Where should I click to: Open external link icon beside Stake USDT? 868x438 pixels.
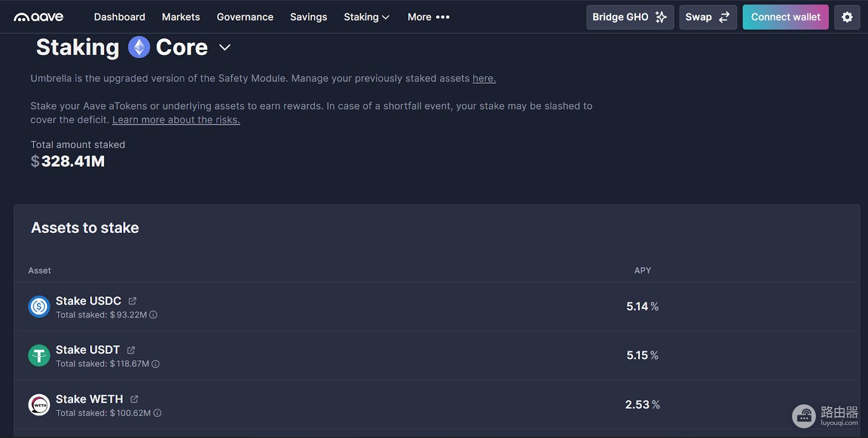(x=131, y=350)
